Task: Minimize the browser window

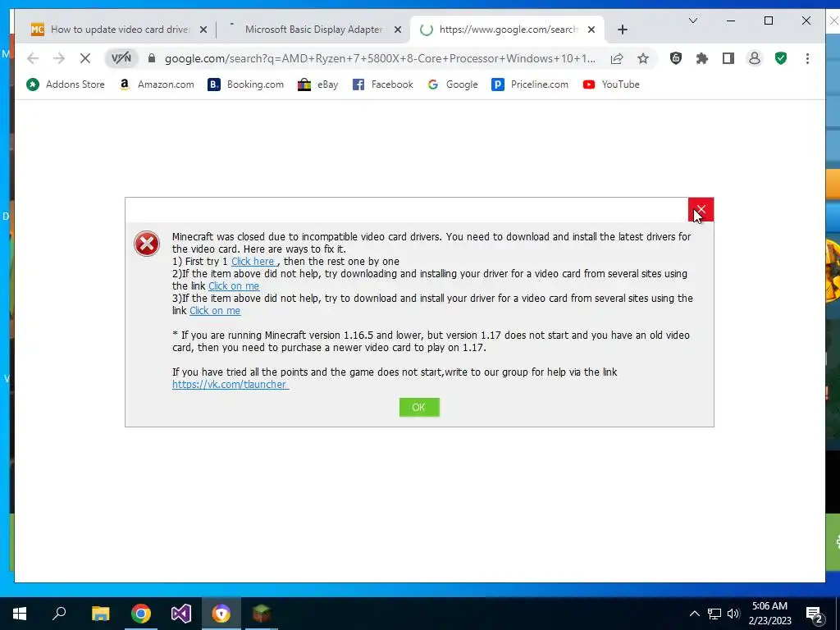Action: click(x=731, y=21)
